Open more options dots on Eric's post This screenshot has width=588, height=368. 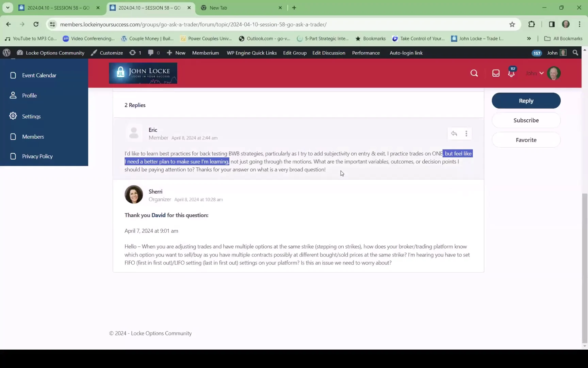click(466, 134)
